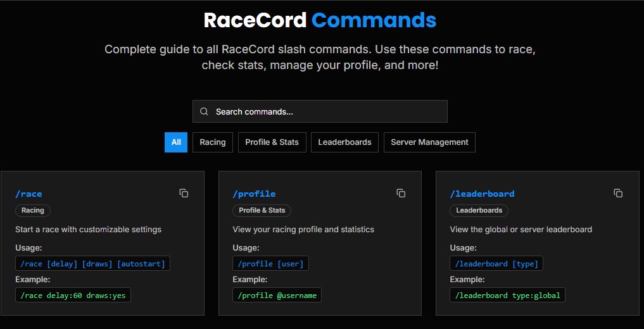Click the search magnifier icon
The image size is (644, 329).
(x=204, y=111)
